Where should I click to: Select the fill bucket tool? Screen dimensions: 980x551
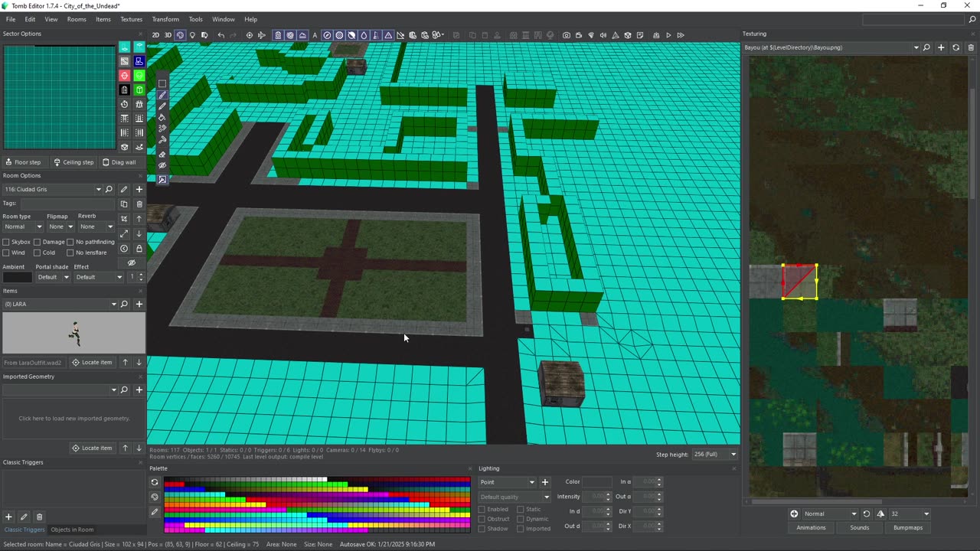[x=162, y=118]
